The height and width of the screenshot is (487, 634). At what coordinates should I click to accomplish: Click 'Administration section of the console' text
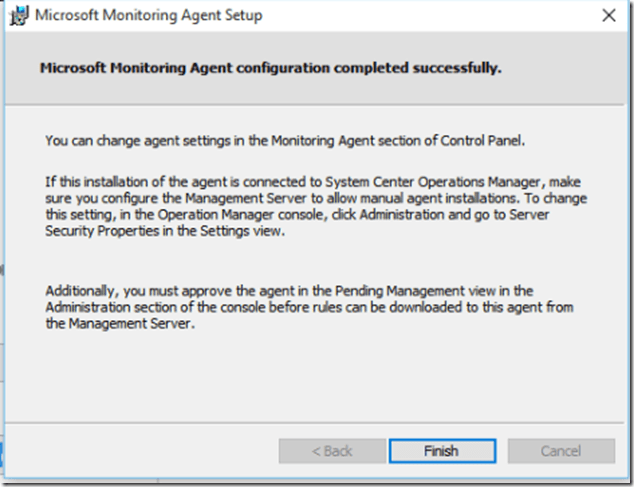pos(158,305)
